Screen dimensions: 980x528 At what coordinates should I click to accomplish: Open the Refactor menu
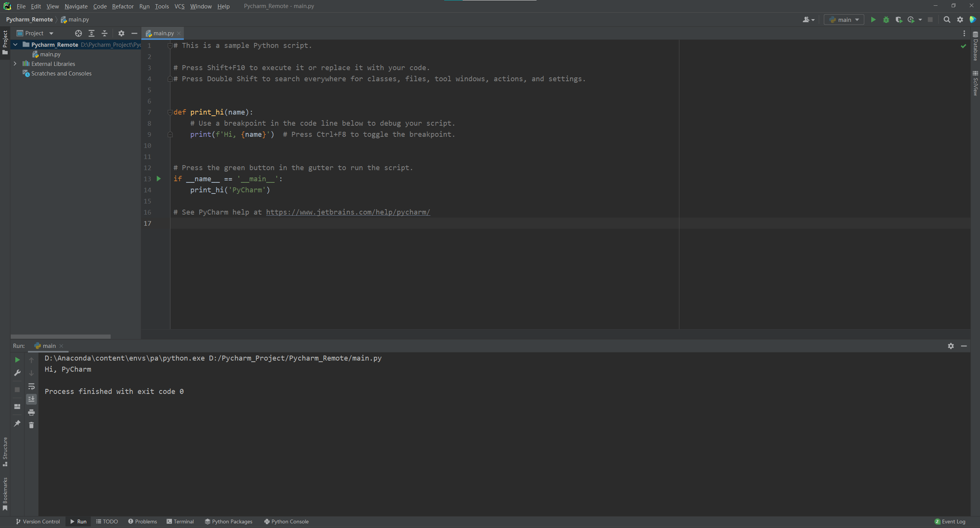click(x=123, y=6)
